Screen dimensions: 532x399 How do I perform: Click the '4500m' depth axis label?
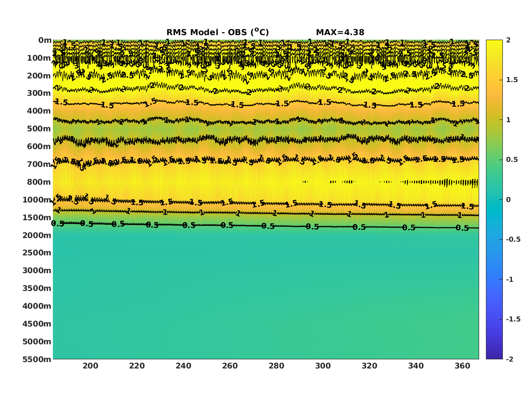tap(37, 324)
